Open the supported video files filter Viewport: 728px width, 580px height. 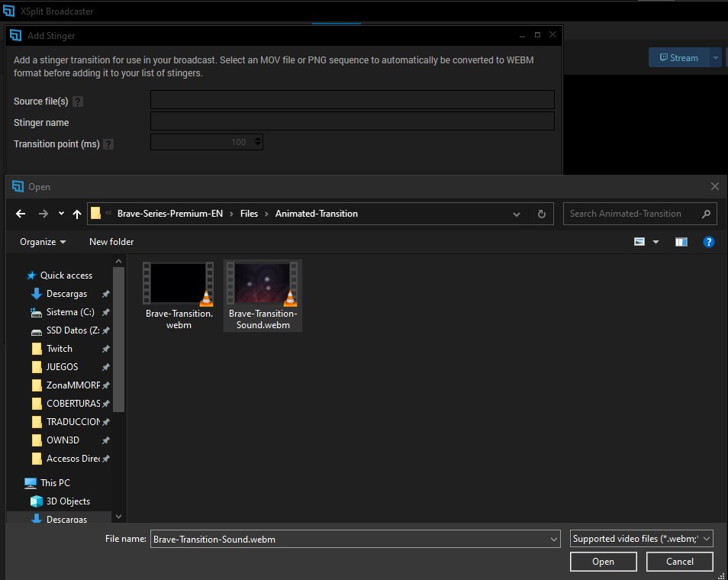[641, 539]
